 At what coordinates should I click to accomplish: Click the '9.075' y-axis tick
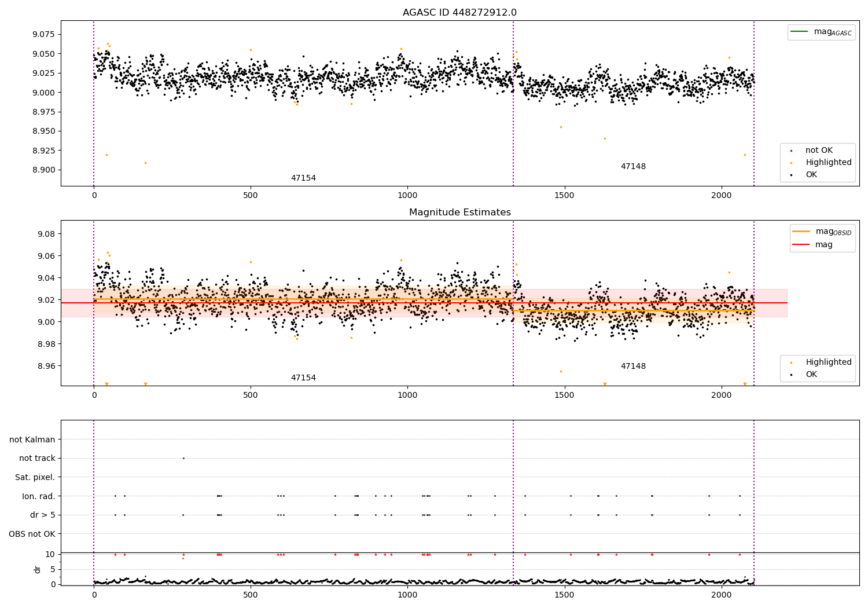[43, 35]
